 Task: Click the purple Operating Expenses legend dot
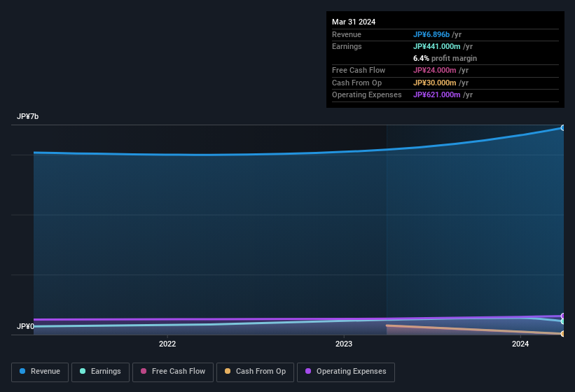tap(308, 371)
